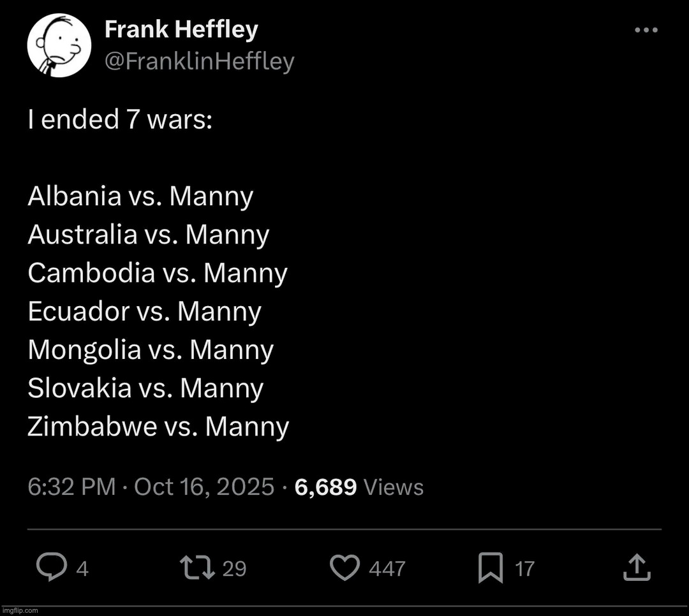Click the "Zimbabwe vs. Manny" line

click(x=158, y=426)
